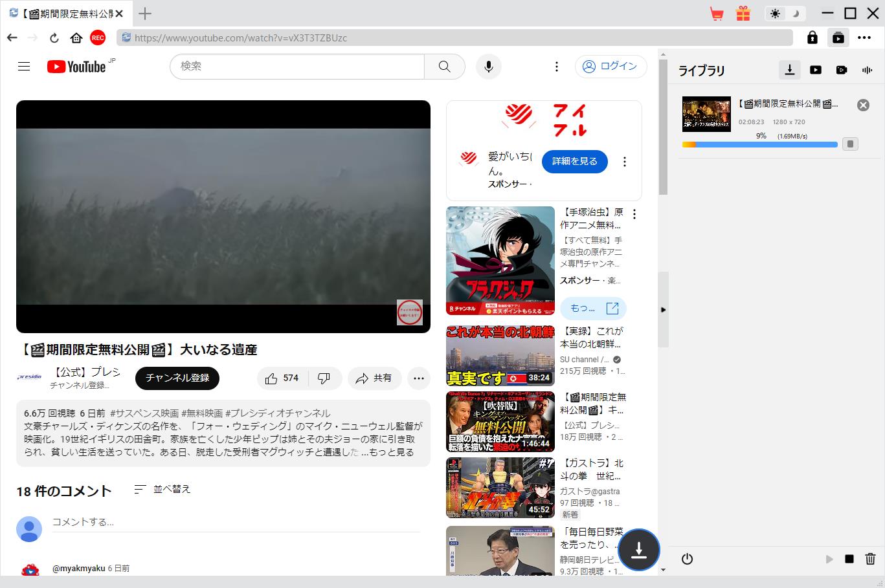Viewport: 885px width, 588px height.
Task: Click the video player area
Action: [x=223, y=217]
